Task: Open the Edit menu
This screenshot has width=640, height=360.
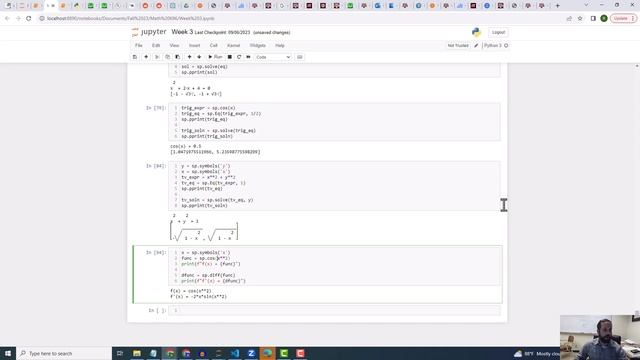Action: point(156,46)
